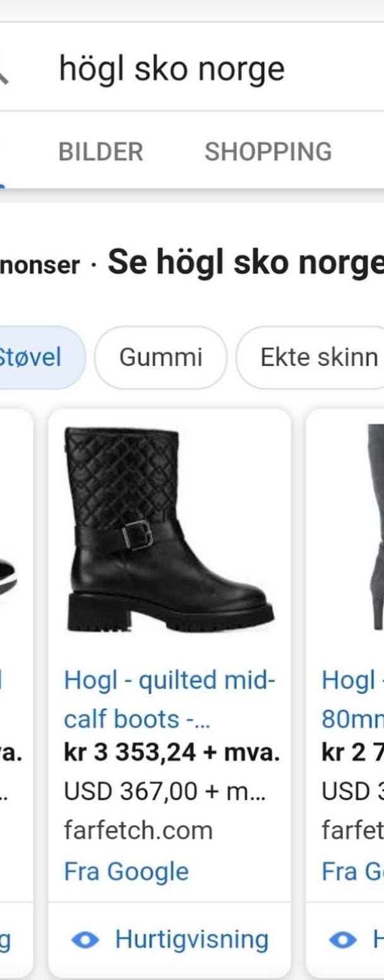Viewport: 384px width, 980px height.
Task: Click 'Fra Google' on the right card
Action: click(352, 872)
